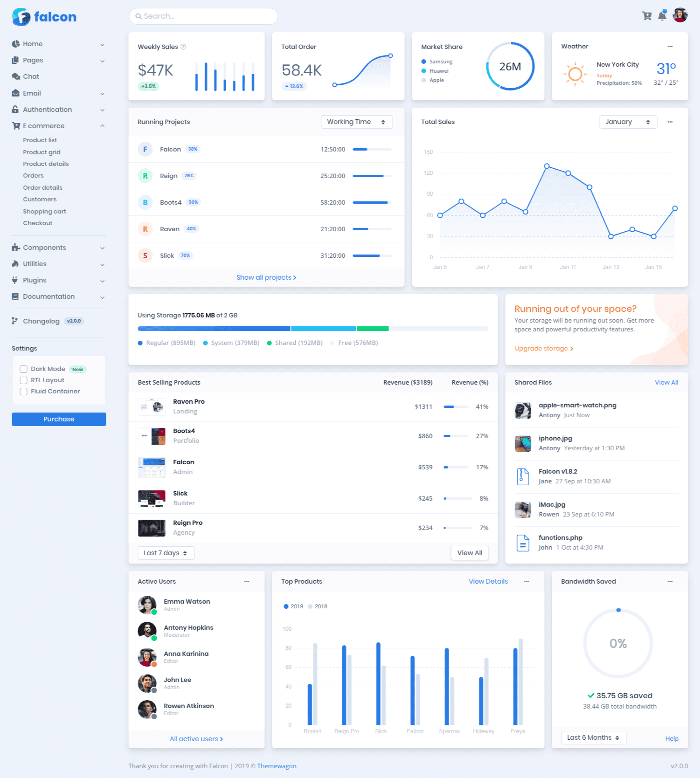The height and width of the screenshot is (778, 700).
Task: Click the Falcon logo
Action: click(x=44, y=17)
